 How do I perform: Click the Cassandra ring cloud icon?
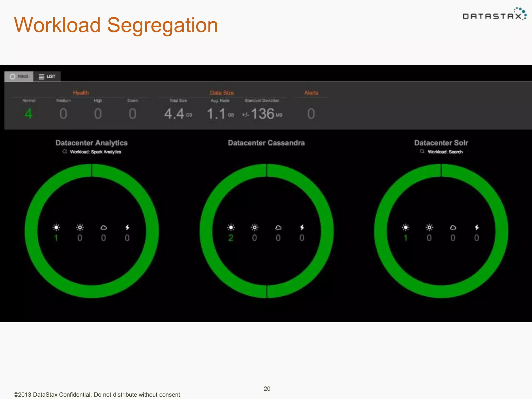pos(278,228)
